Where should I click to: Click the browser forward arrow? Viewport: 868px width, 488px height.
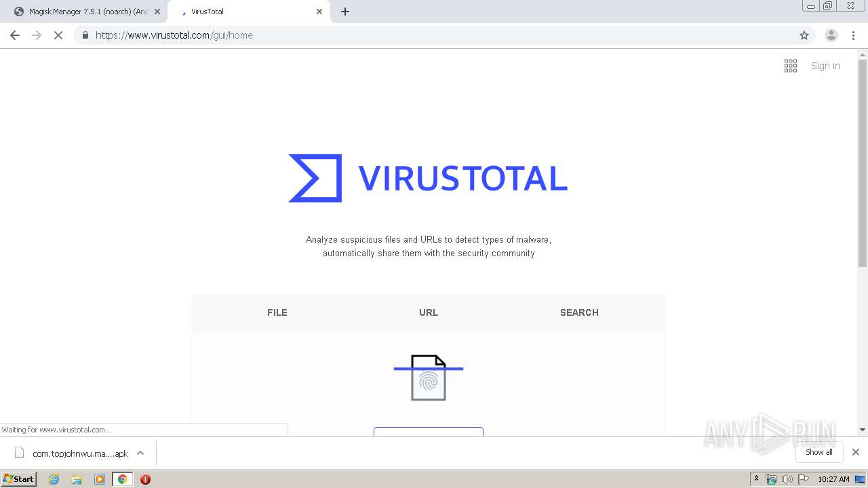[37, 35]
